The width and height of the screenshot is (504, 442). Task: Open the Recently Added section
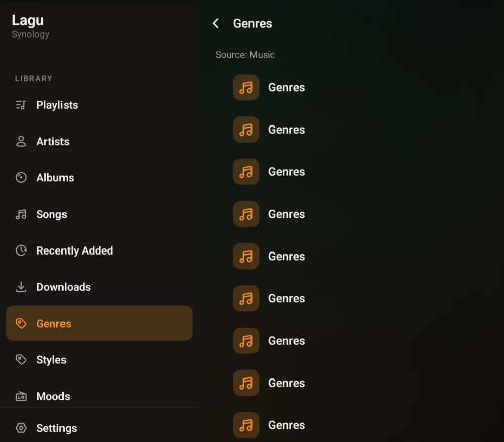[99, 250]
